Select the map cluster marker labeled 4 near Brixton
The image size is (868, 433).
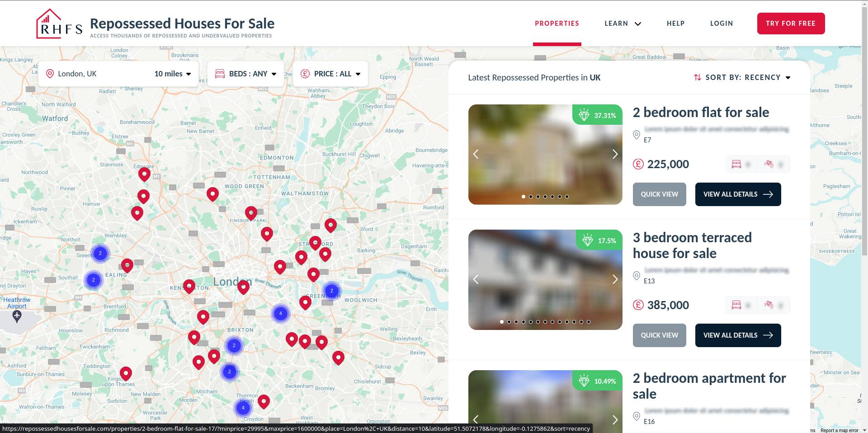280,313
